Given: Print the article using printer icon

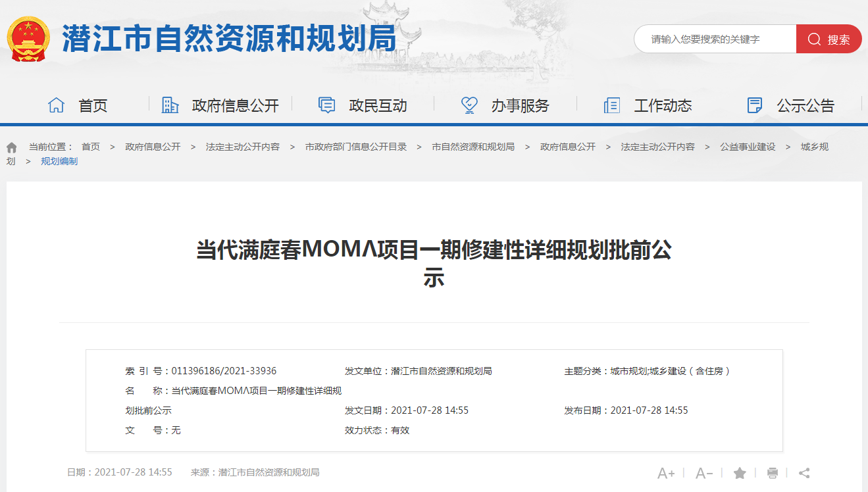Looking at the screenshot, I should 773,473.
